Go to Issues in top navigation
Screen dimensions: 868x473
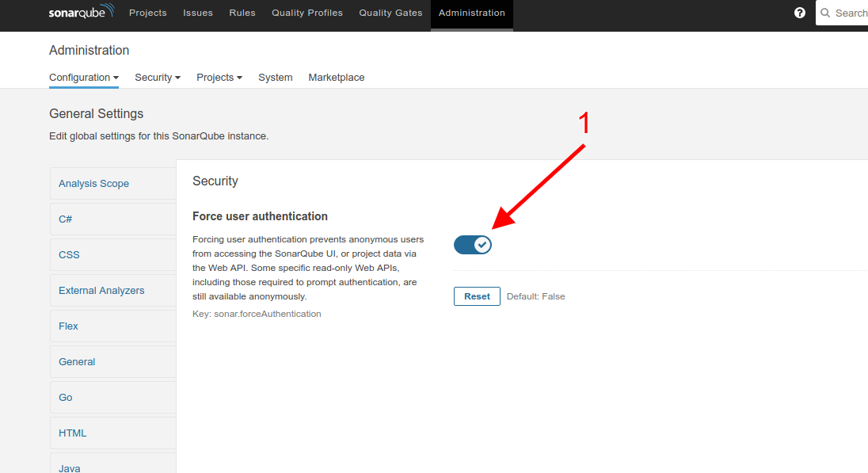point(198,13)
